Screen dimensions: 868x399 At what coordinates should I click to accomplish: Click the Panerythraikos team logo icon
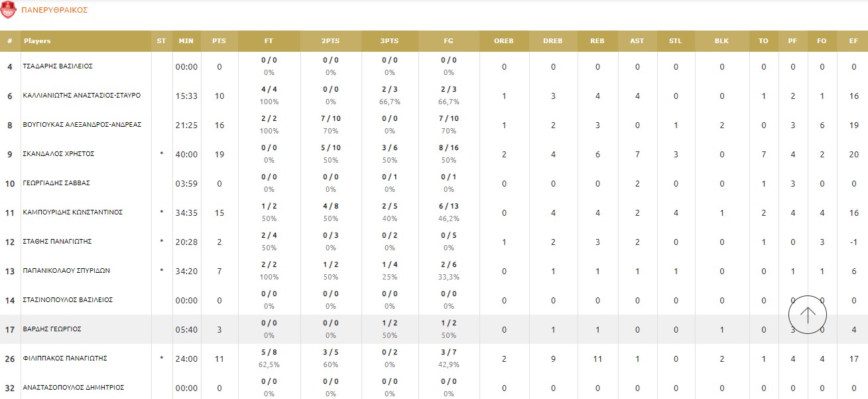coord(9,11)
